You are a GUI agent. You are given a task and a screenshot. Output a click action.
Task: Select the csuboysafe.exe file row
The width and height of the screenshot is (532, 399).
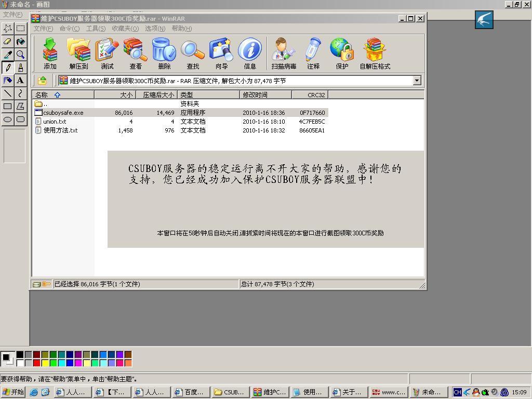[180, 113]
